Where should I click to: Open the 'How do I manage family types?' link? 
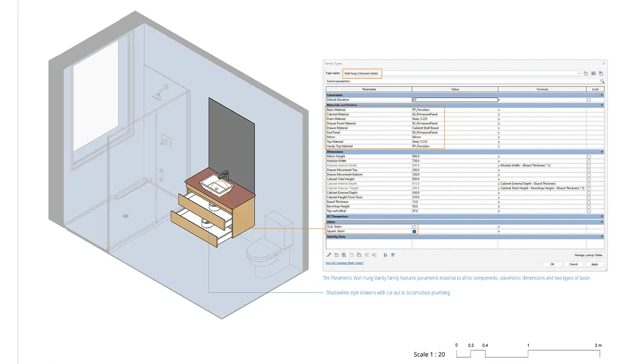coord(344,263)
